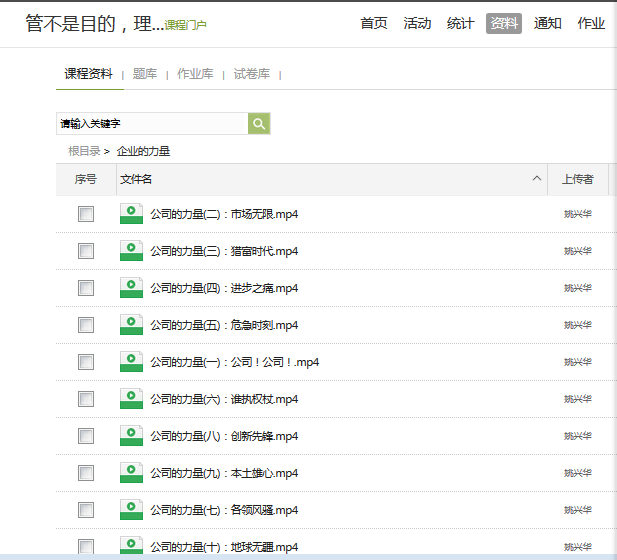This screenshot has width=617, height=560.
Task: Select checkbox for 各领风骚.mp4 row
Action: (86, 510)
